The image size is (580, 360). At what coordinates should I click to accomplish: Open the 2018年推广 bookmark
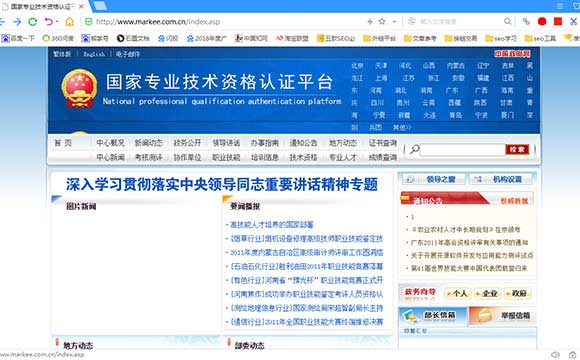(206, 38)
